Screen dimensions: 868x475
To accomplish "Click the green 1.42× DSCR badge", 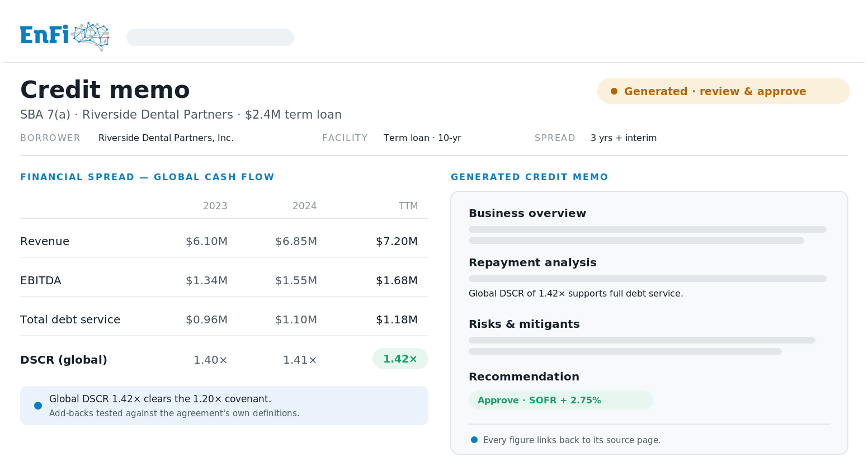I will tap(400, 359).
